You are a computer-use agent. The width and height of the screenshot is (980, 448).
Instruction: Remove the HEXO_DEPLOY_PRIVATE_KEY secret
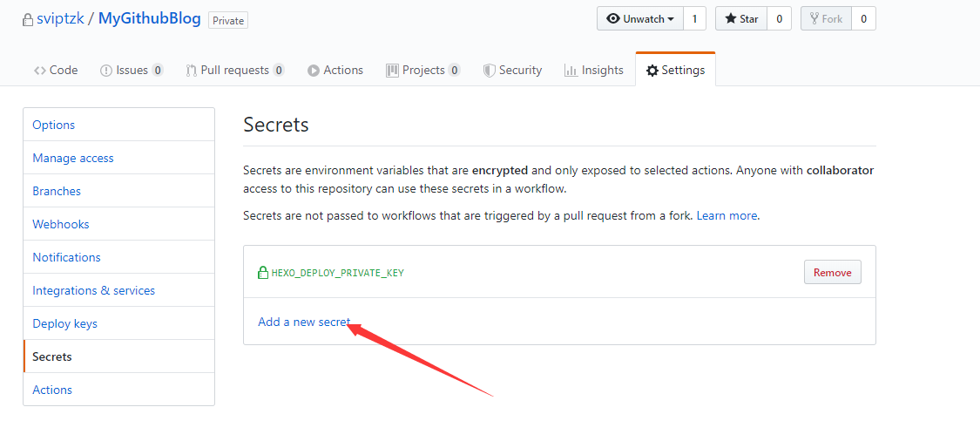[x=833, y=272]
